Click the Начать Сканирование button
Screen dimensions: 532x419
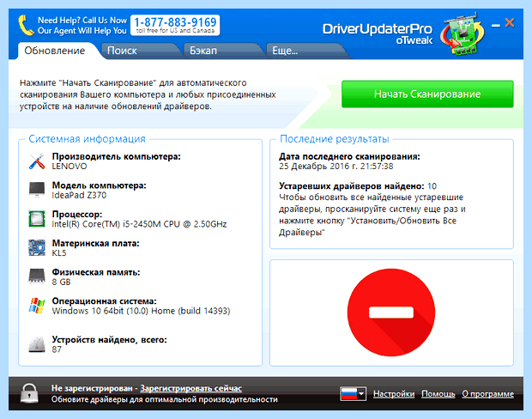(x=427, y=94)
